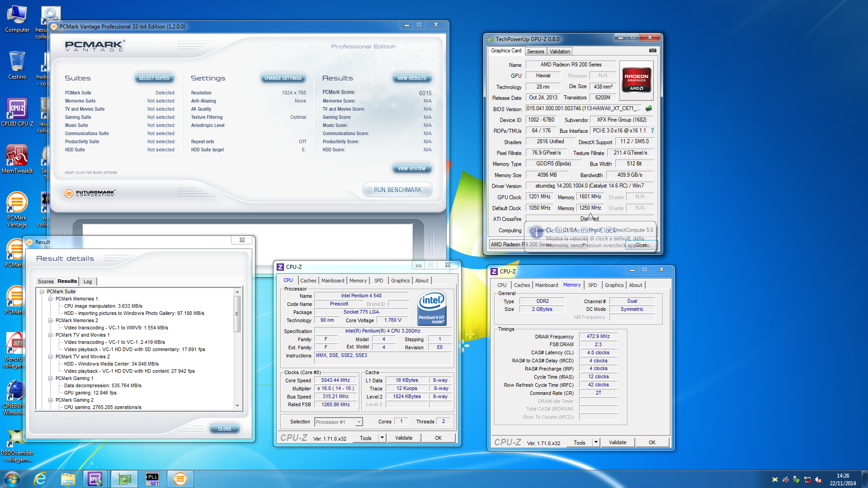Image resolution: width=868 pixels, height=488 pixels.
Task: Click the VIEW RESULTS button
Action: [412, 78]
